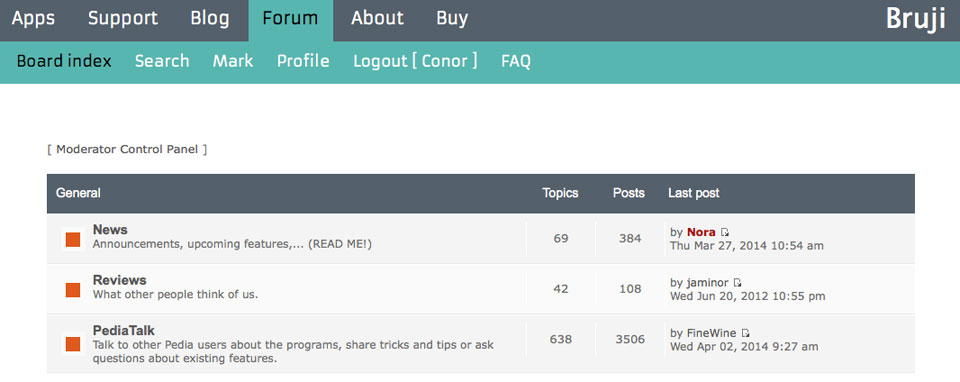Click the orange PediaTalk forum status icon
The height and width of the screenshot is (382, 960).
(73, 344)
